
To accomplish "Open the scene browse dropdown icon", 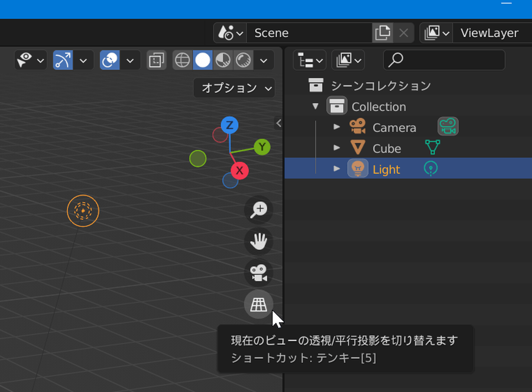I will [x=231, y=33].
